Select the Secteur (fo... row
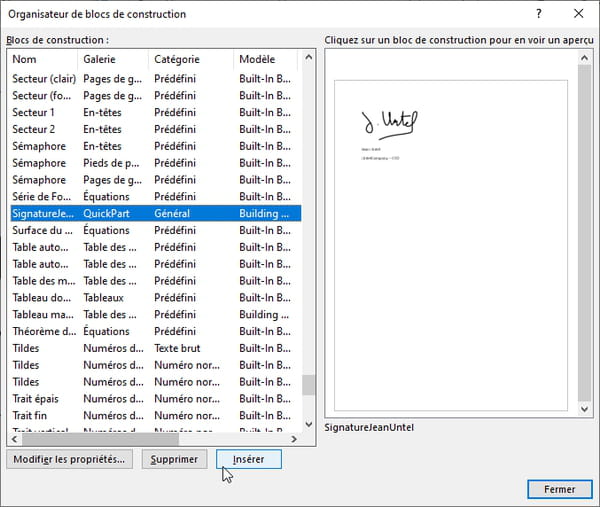 coord(156,96)
